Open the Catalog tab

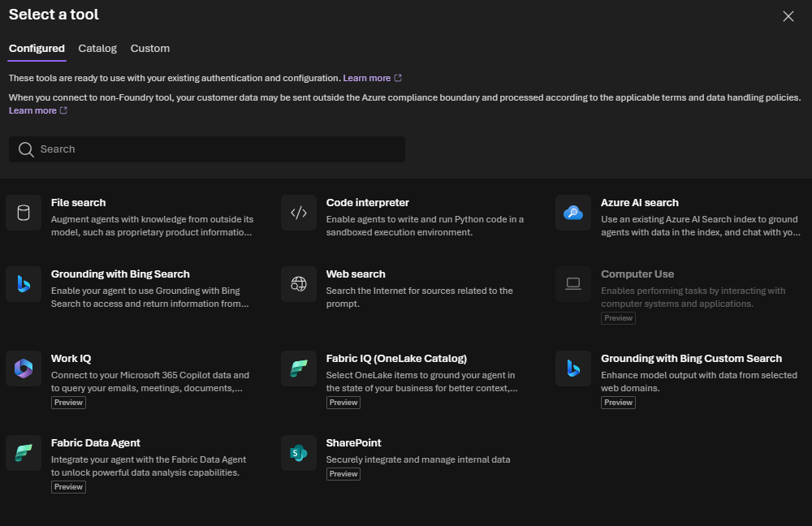coord(97,48)
